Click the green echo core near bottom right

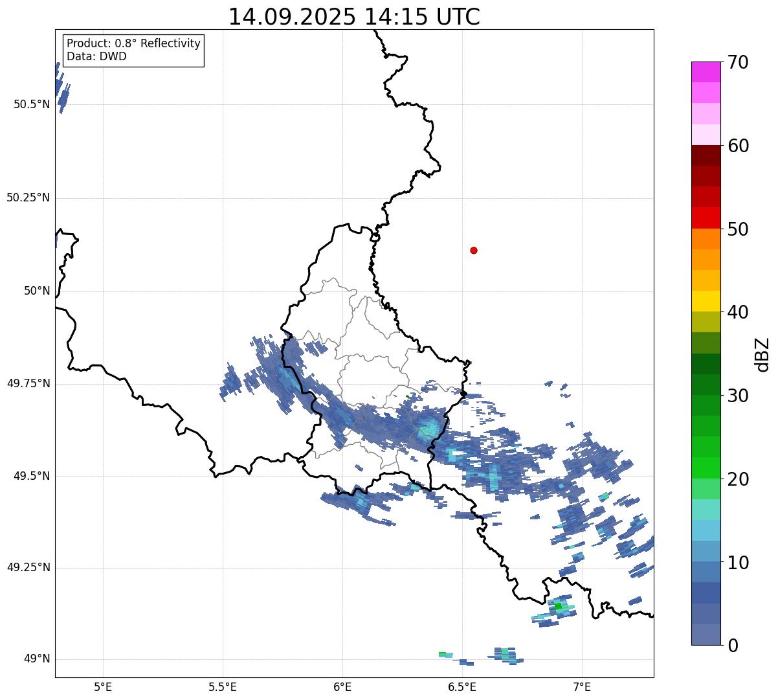558,606
